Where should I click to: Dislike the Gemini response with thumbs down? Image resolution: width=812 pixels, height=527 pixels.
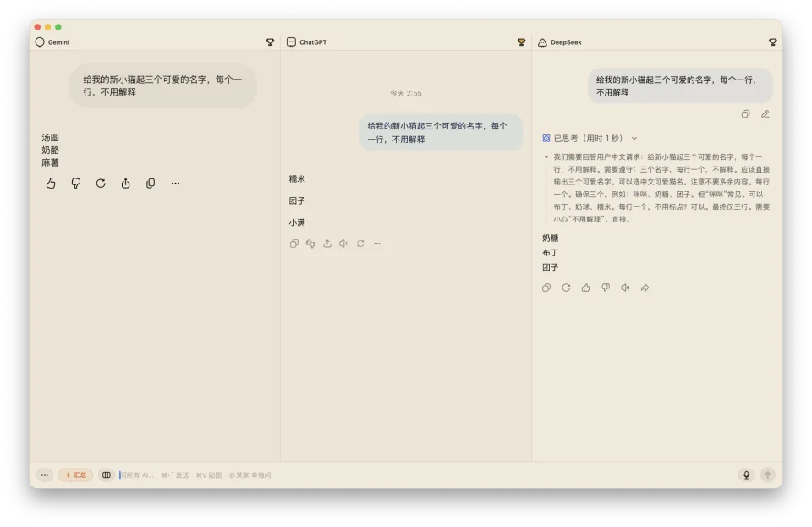tap(75, 184)
